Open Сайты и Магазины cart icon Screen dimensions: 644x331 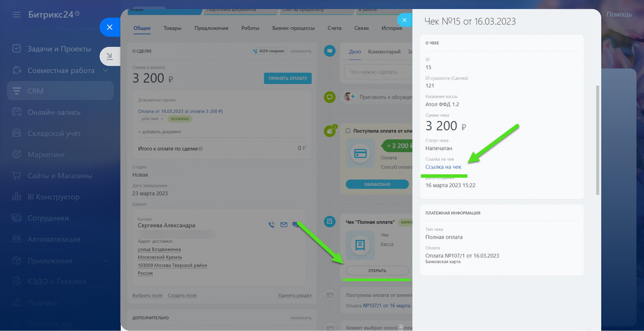(x=16, y=176)
